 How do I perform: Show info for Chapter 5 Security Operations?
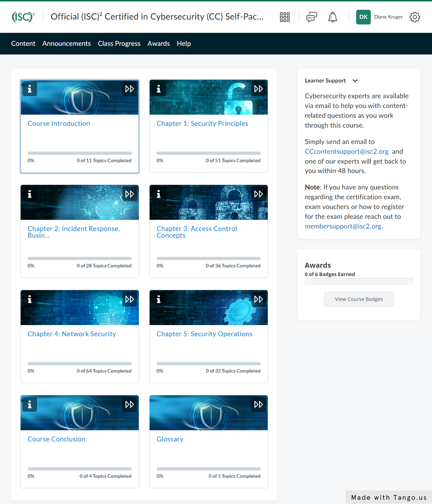coord(158,299)
